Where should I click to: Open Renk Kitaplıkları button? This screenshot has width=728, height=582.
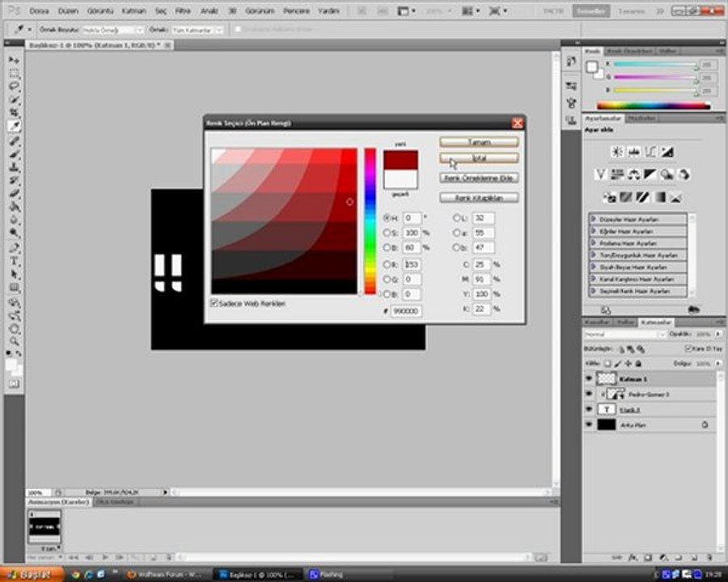[479, 198]
